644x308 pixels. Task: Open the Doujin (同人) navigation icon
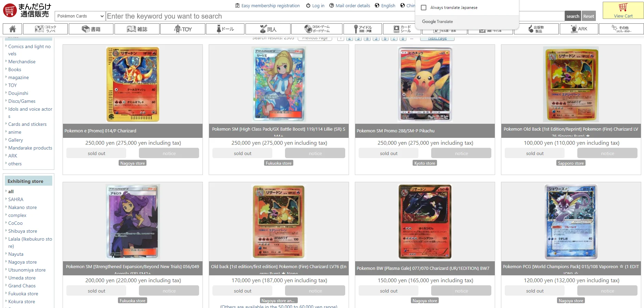click(x=268, y=29)
